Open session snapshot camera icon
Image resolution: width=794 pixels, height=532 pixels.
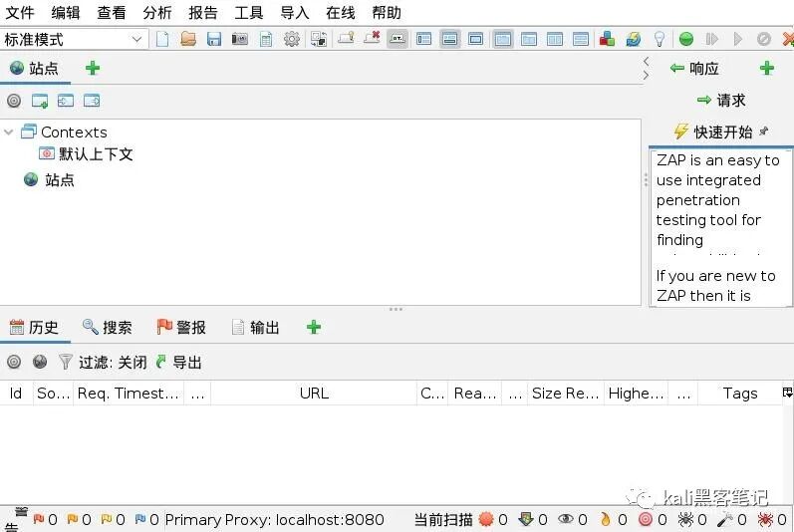[x=240, y=39]
